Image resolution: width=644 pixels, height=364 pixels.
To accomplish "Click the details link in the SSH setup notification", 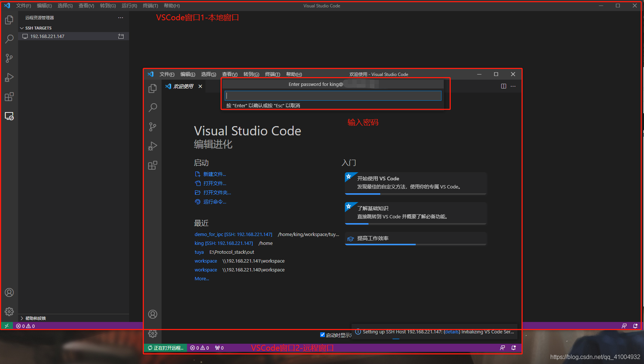I will point(451,332).
